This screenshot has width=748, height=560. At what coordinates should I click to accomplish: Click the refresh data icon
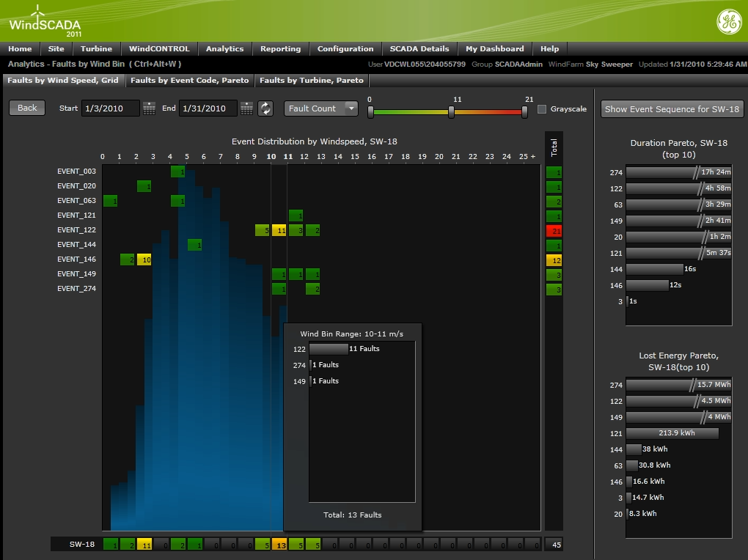pyautogui.click(x=265, y=108)
